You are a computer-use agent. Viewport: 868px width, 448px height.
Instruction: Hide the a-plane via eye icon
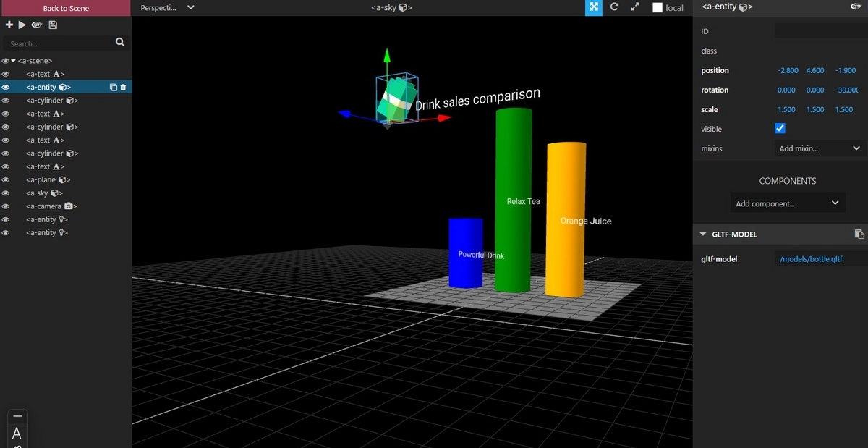pos(6,179)
